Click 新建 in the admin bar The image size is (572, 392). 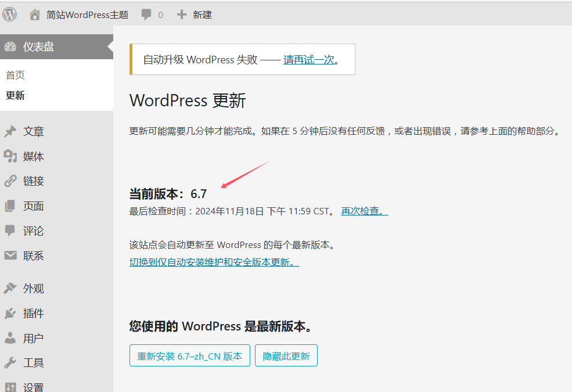(x=203, y=15)
